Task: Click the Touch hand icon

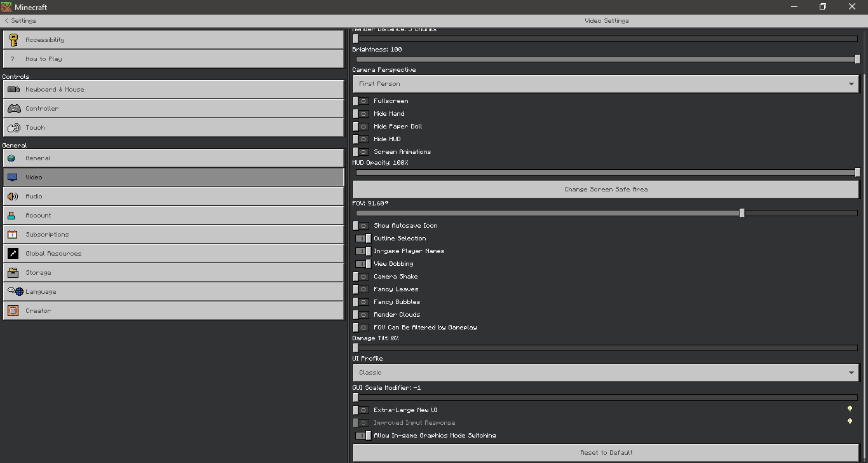Action: [13, 128]
